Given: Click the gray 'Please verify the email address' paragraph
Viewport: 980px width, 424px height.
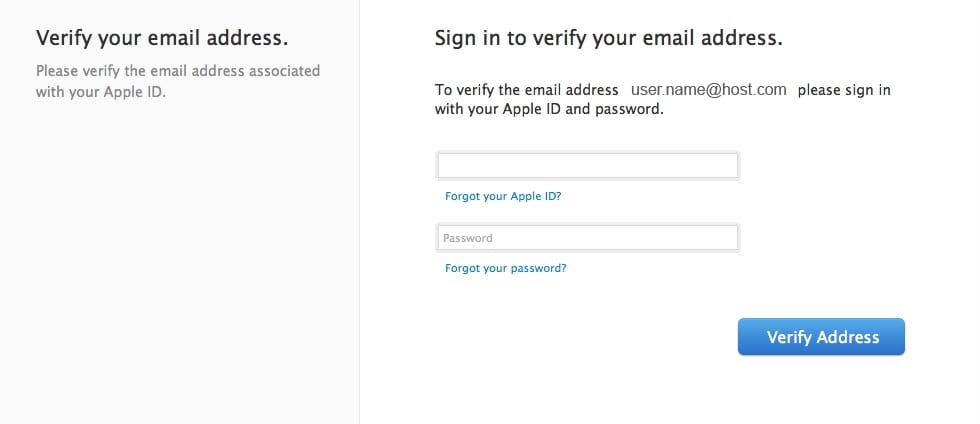Looking at the screenshot, I should click(x=178, y=81).
